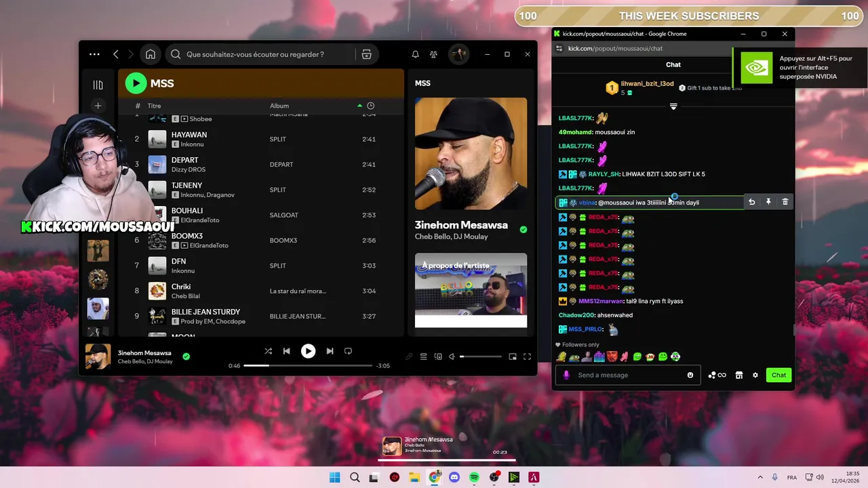Select the DEPART track row
Viewport: 868px width, 488px height.
(260, 164)
